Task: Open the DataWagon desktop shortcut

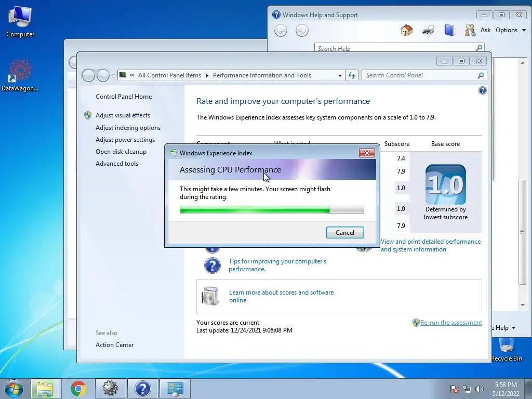Action: 20,75
